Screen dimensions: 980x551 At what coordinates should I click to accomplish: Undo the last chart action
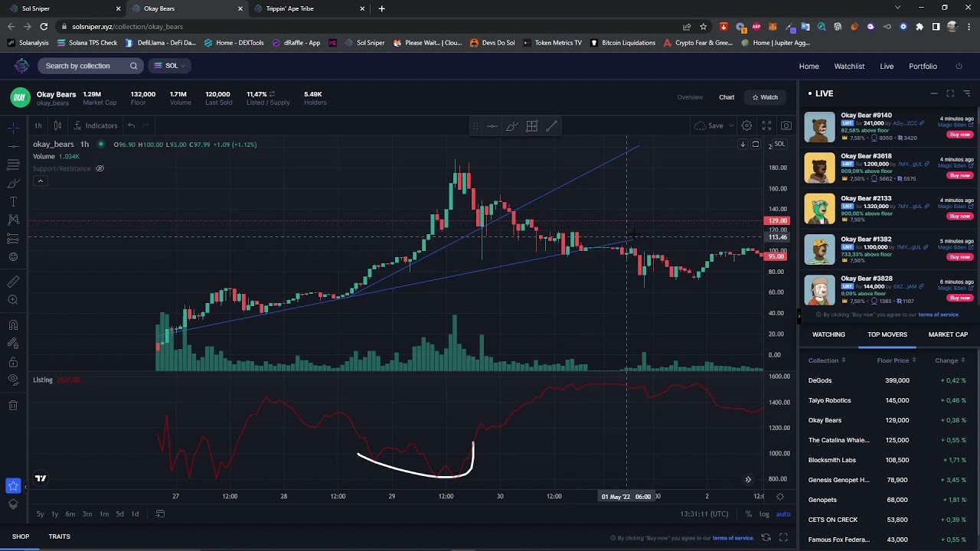(x=132, y=126)
